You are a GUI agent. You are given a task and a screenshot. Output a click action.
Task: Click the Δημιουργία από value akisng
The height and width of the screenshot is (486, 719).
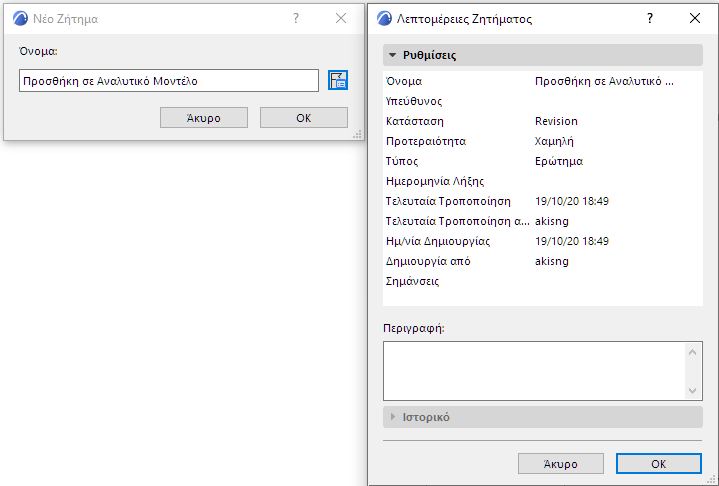(552, 261)
